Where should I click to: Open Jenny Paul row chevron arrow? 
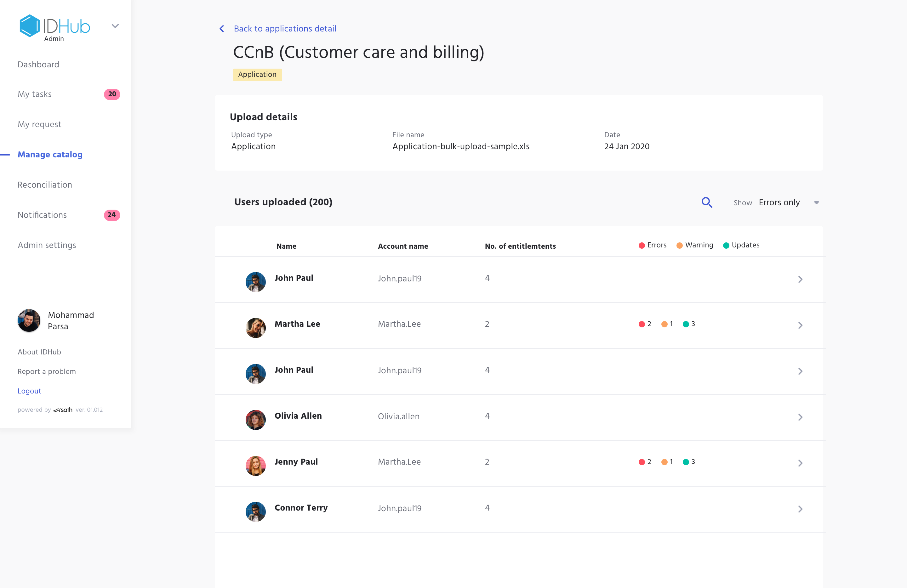800,463
